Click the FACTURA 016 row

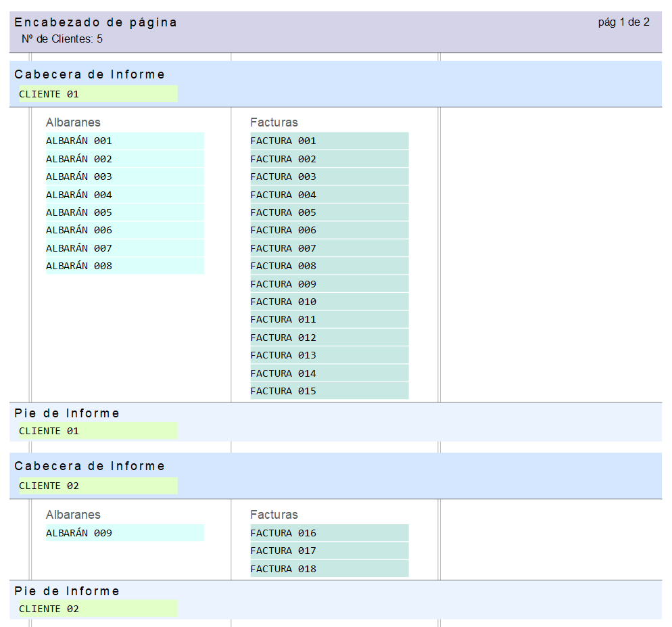point(329,533)
